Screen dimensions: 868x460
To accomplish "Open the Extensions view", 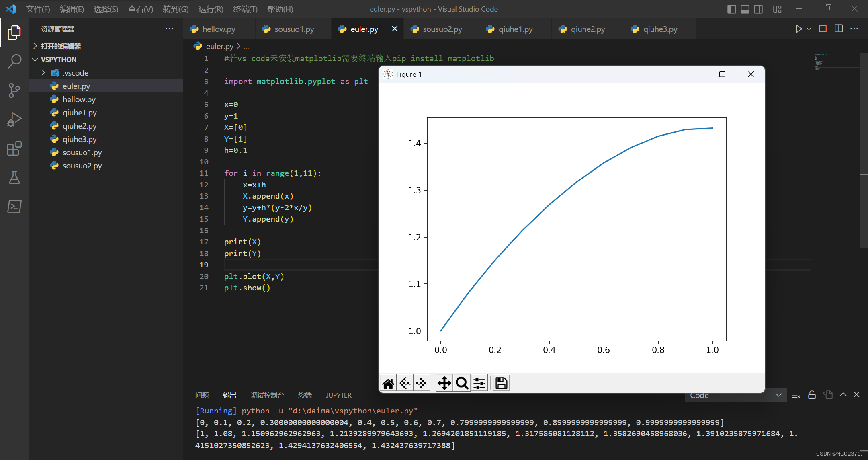I will pyautogui.click(x=14, y=148).
